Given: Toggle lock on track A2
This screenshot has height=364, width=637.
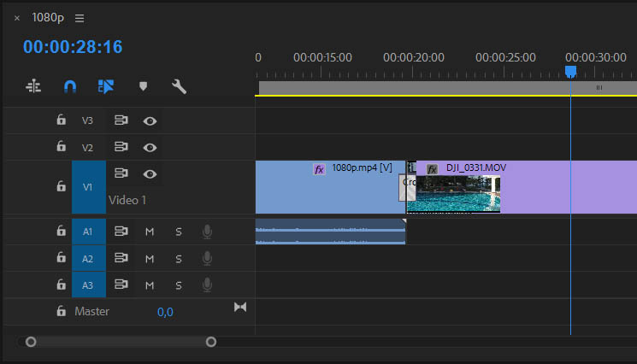Looking at the screenshot, I should (61, 258).
